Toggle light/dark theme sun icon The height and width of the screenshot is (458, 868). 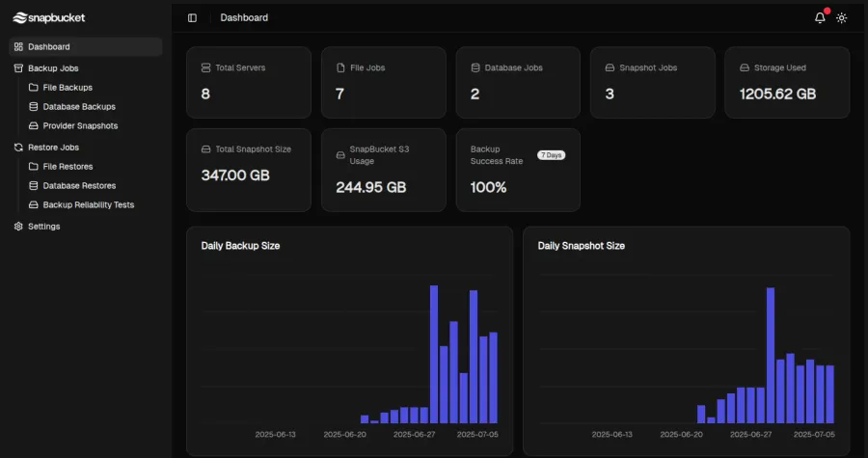pyautogui.click(x=842, y=17)
